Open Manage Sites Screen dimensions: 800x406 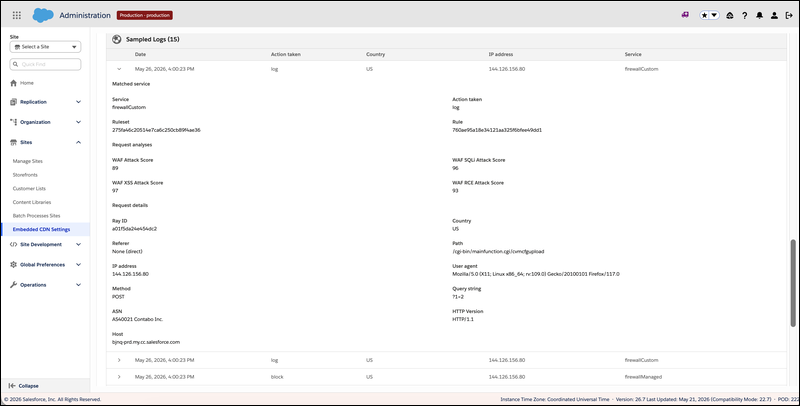pyautogui.click(x=28, y=161)
